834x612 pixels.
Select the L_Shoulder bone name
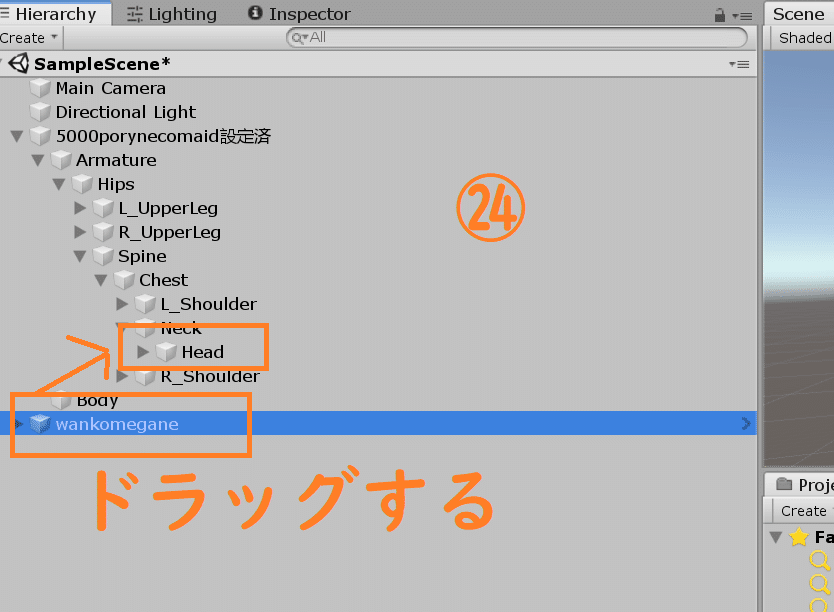click(208, 304)
